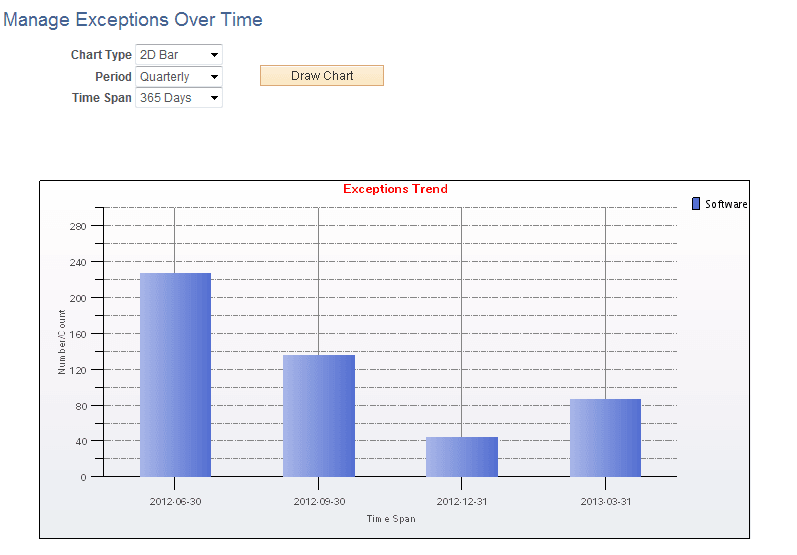Open the Period dropdown showing Quarterly
The image size is (797, 555).
tap(178, 77)
